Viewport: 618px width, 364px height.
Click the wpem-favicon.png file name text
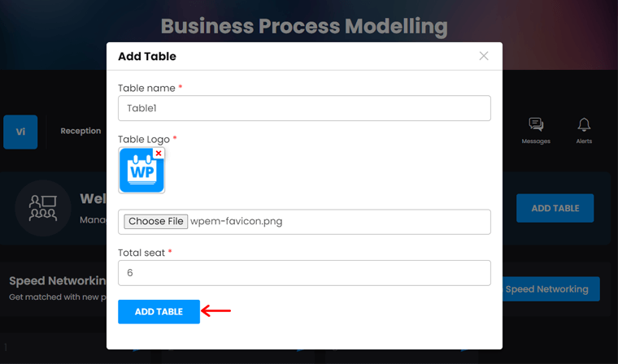coord(237,221)
